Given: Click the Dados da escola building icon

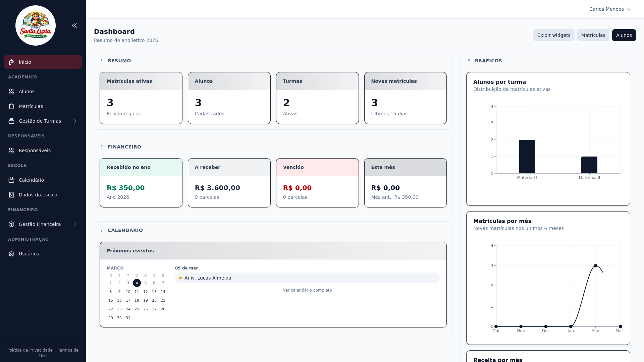Looking at the screenshot, I should [x=11, y=195].
